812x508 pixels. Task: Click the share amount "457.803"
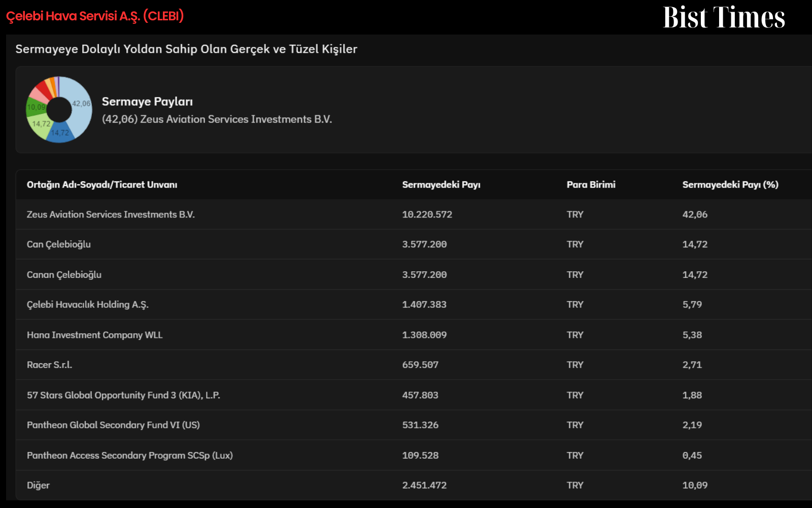(420, 395)
